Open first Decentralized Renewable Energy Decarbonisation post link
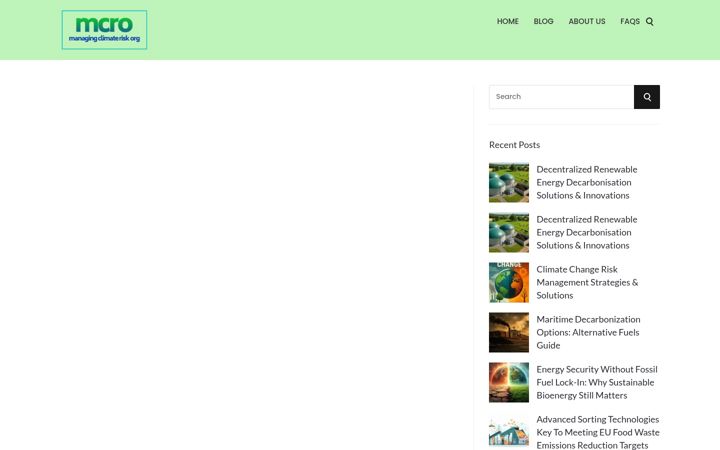This screenshot has height=450, width=720. 587,182
